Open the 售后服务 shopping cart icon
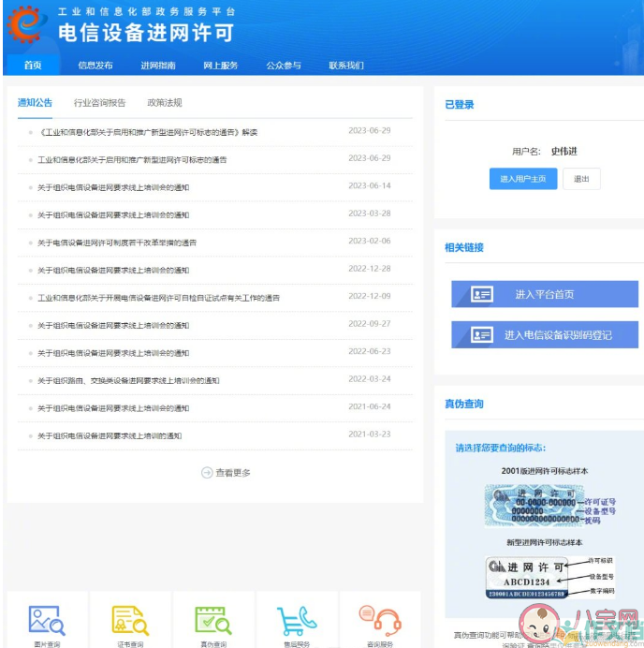 pos(296,620)
